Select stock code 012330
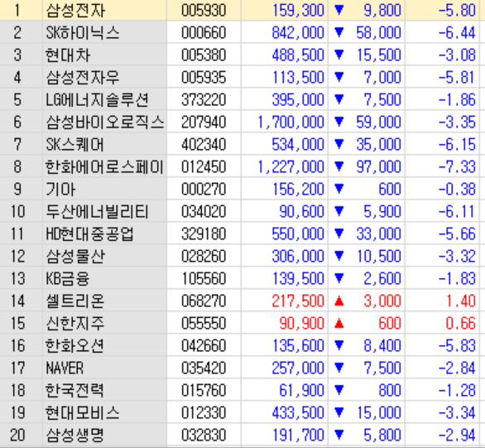The image size is (485, 448). click(204, 412)
